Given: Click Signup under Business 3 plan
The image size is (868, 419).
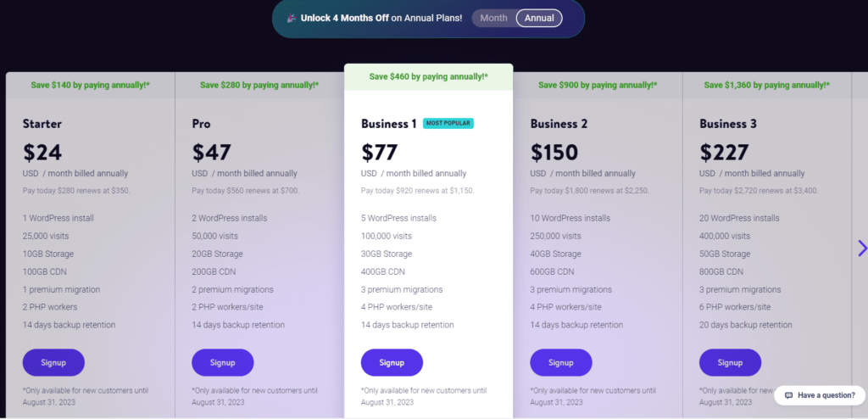Looking at the screenshot, I should (730, 362).
